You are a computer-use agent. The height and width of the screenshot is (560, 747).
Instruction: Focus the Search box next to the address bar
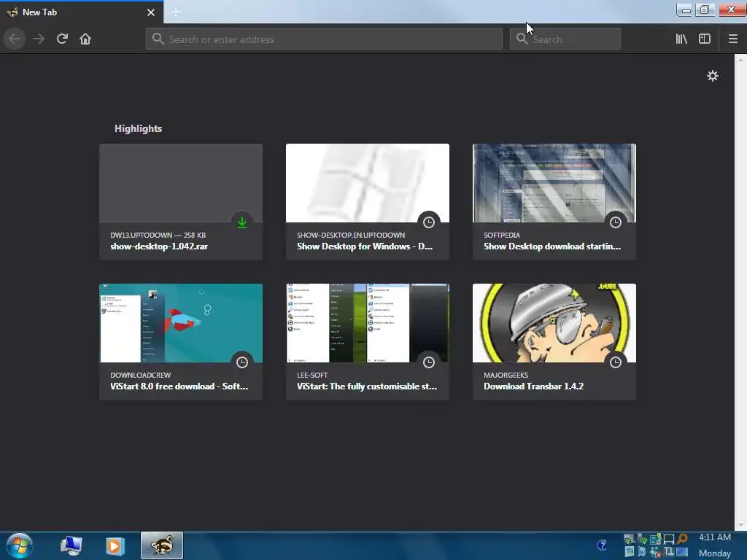[565, 39]
